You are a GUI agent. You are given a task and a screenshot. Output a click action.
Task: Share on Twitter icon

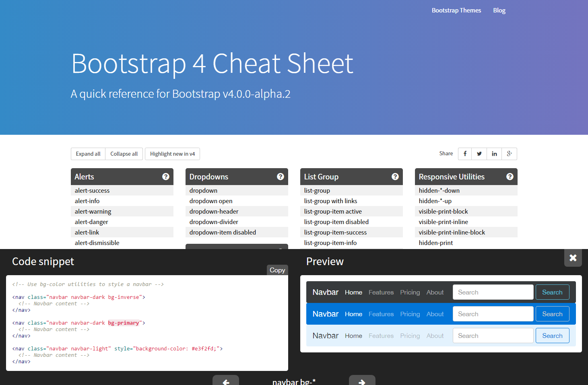click(x=479, y=154)
